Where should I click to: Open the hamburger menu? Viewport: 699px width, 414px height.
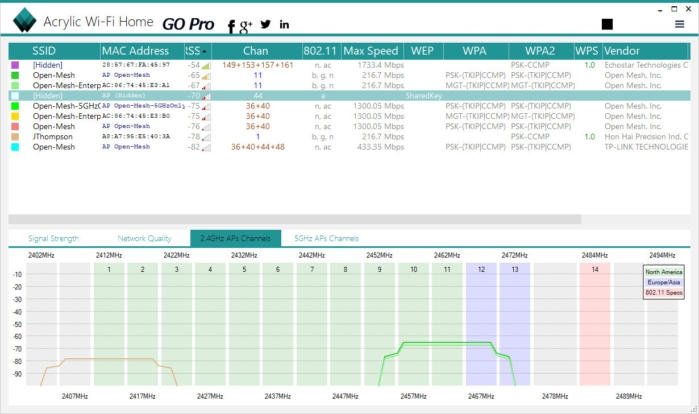point(679,24)
